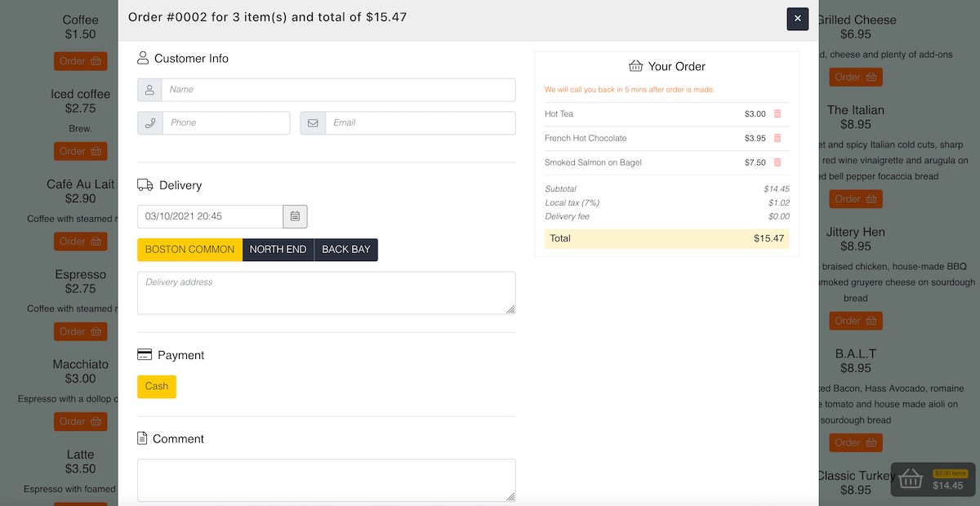Click the person icon beside Name
Screen dimensions: 980x506
[x=149, y=90]
